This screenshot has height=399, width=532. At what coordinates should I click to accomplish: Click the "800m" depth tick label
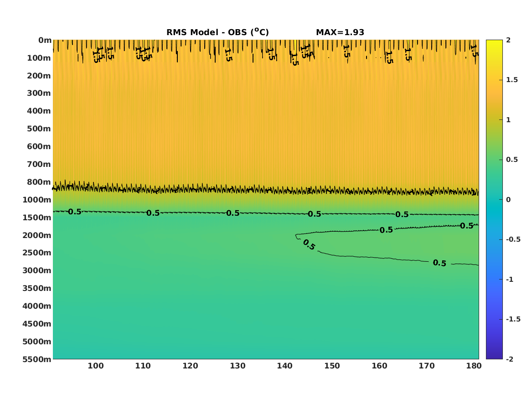[x=39, y=182]
